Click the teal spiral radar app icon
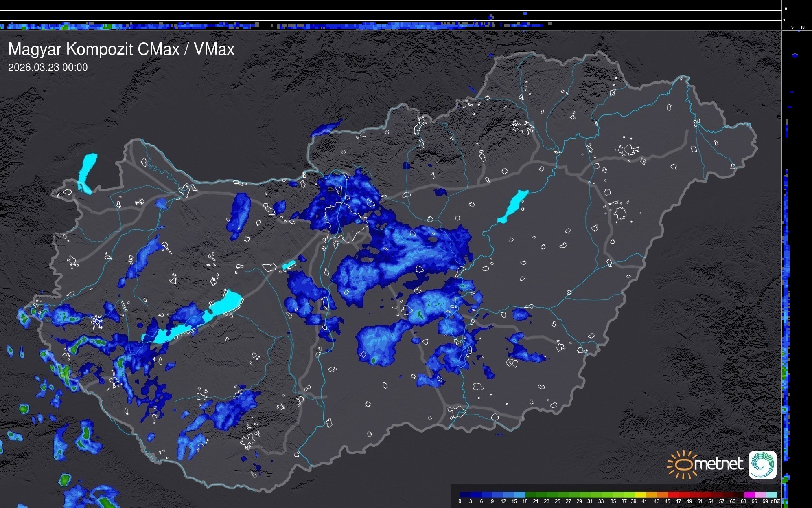The image size is (812, 508). 762,464
